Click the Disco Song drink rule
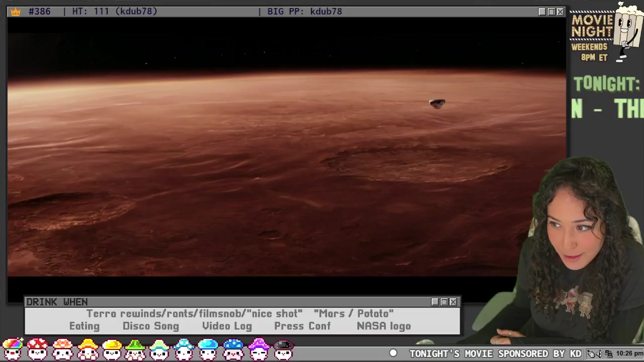 [x=151, y=326]
